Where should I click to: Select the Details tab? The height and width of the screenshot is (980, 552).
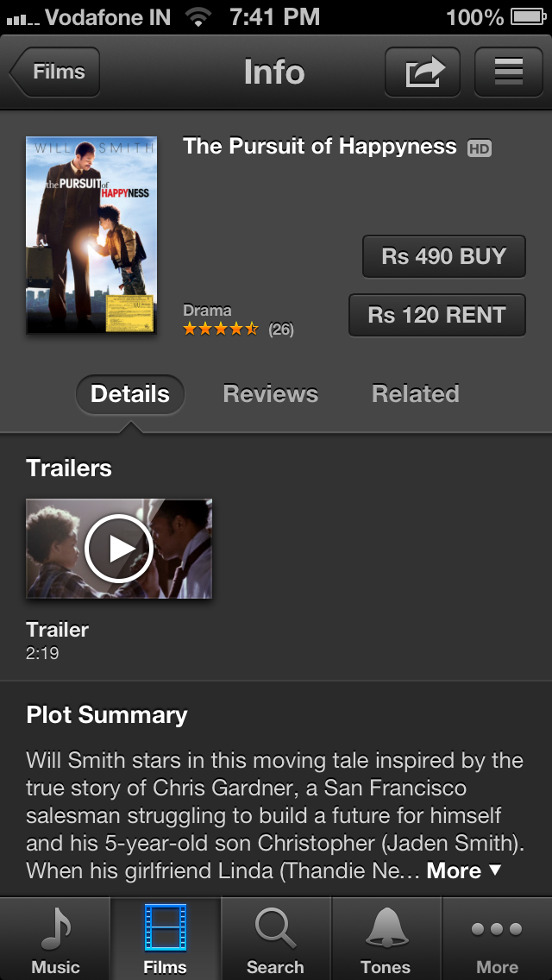click(x=130, y=394)
